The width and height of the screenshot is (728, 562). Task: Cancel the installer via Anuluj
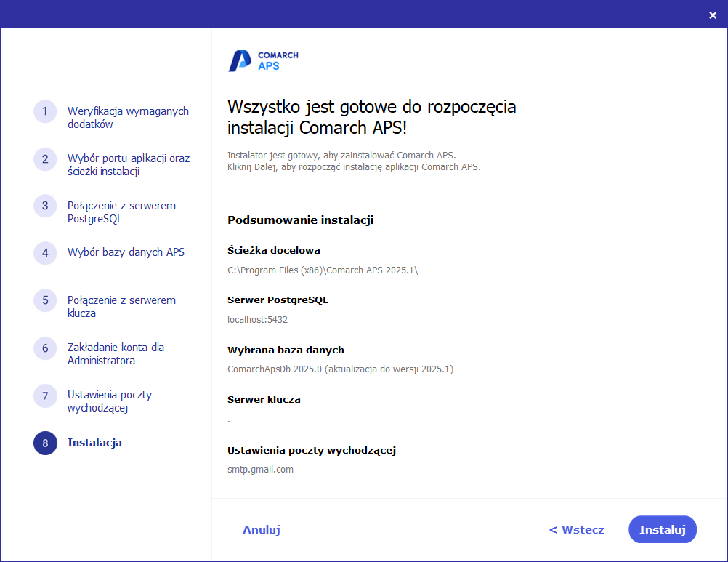coord(261,529)
